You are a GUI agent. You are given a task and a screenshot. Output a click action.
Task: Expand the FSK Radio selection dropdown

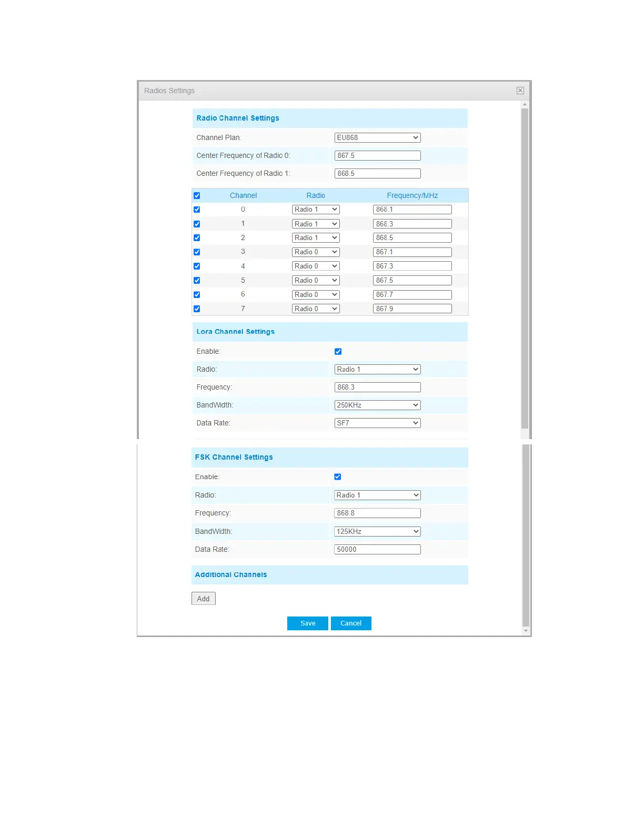coord(377,495)
